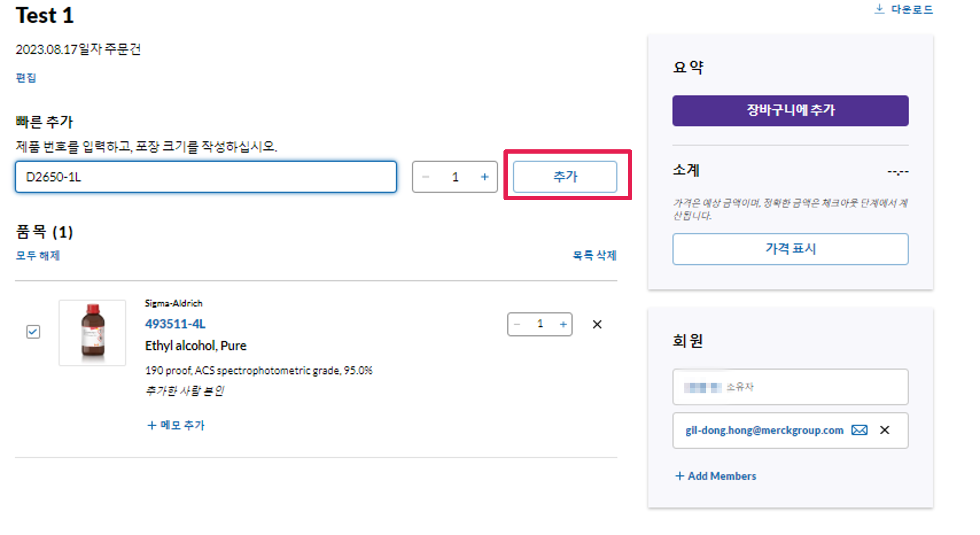This screenshot has height=535, width=980.
Task: Click the 추가 button for quick add
Action: click(x=565, y=177)
